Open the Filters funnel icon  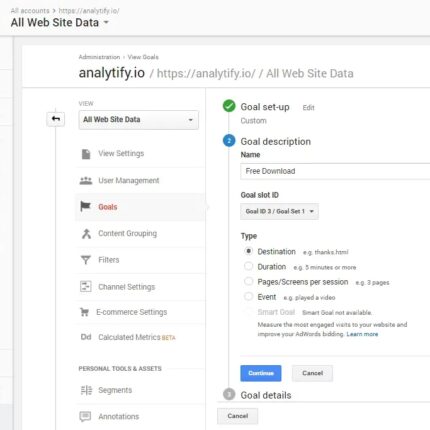(86, 260)
